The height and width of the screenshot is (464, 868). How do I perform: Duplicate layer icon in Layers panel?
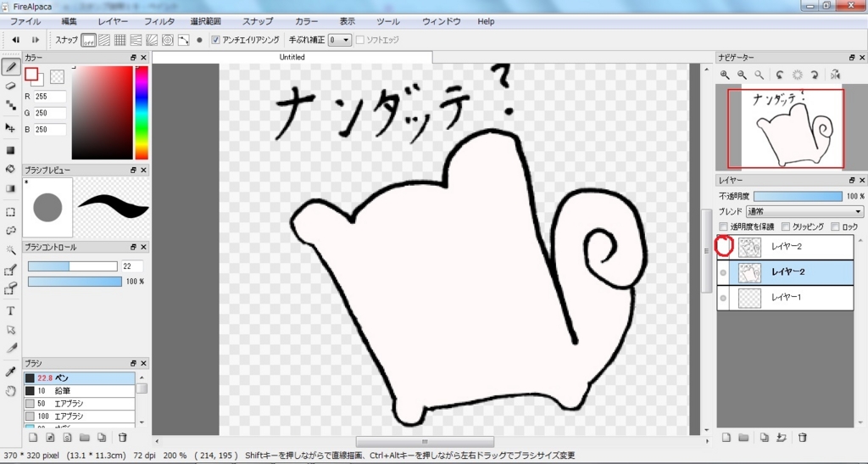coord(764,438)
